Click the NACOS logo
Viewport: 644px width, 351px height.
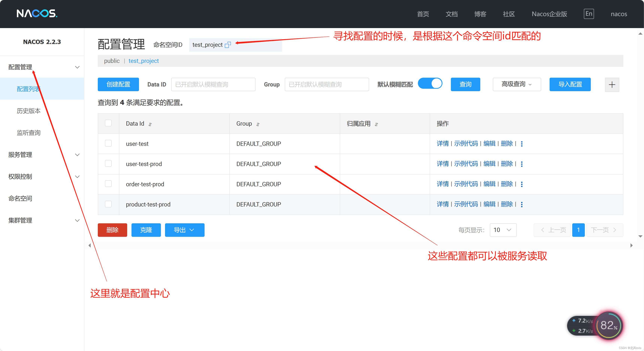click(x=37, y=13)
